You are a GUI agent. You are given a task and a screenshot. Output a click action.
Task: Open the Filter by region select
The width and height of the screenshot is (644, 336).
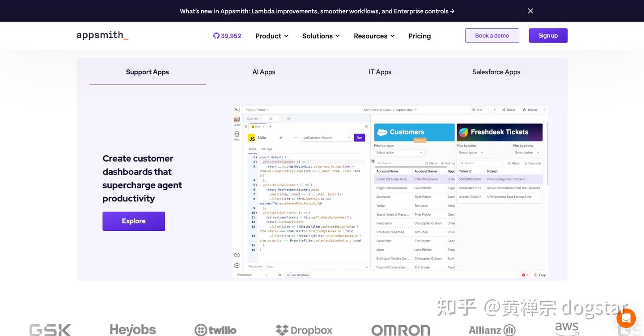pos(399,153)
